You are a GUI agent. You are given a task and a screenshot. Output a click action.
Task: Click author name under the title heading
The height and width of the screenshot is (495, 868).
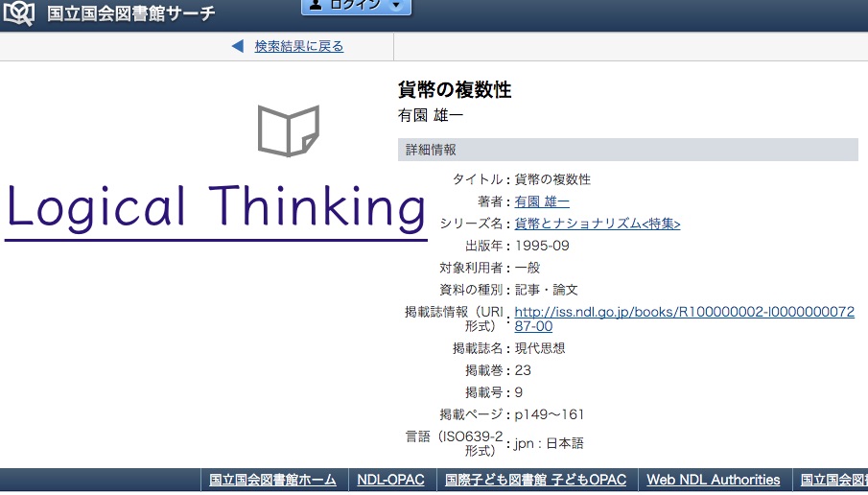430,115
